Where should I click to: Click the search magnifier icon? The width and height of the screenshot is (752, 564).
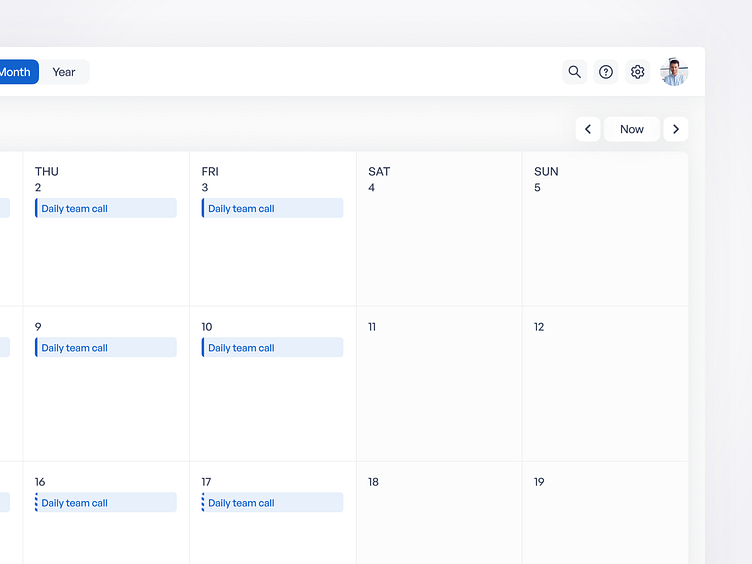click(574, 72)
